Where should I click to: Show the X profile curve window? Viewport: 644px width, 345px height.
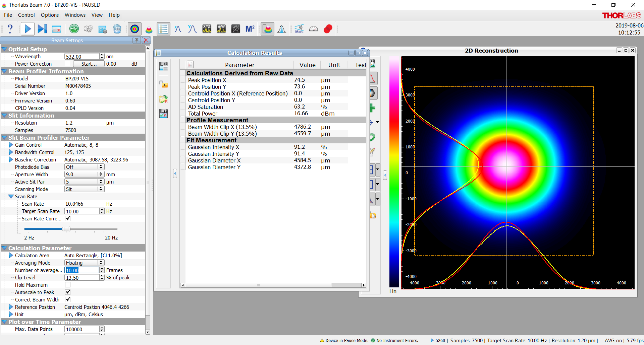point(178,29)
